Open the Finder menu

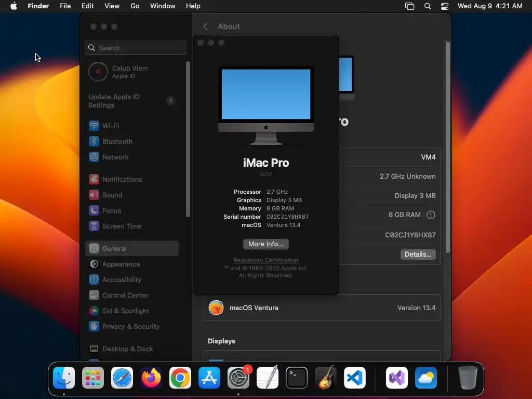[x=38, y=6]
